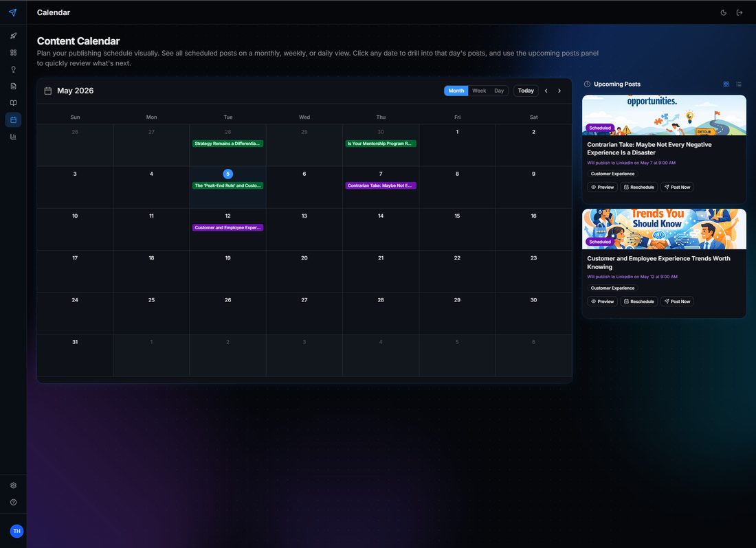Open the settings gear in sidebar
The width and height of the screenshot is (756, 548).
click(x=14, y=486)
